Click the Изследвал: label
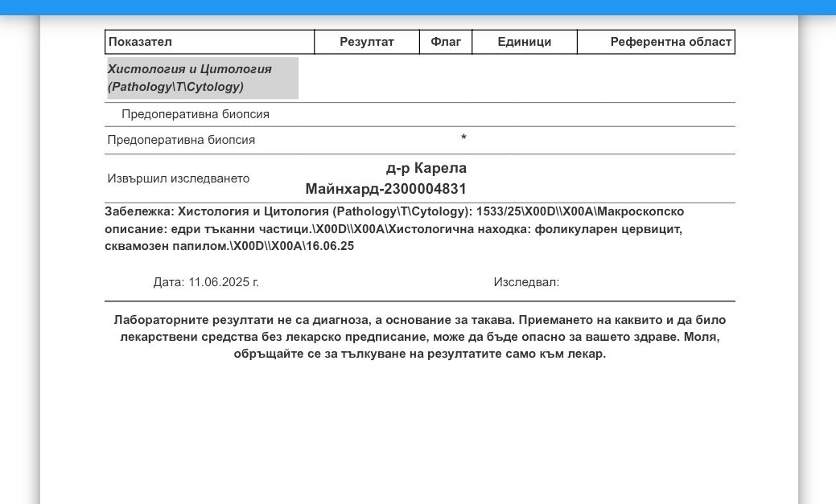The height and width of the screenshot is (504, 836). tap(526, 282)
